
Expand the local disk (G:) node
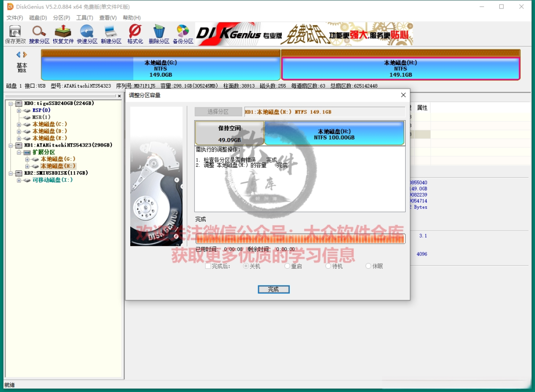pyautogui.click(x=27, y=159)
